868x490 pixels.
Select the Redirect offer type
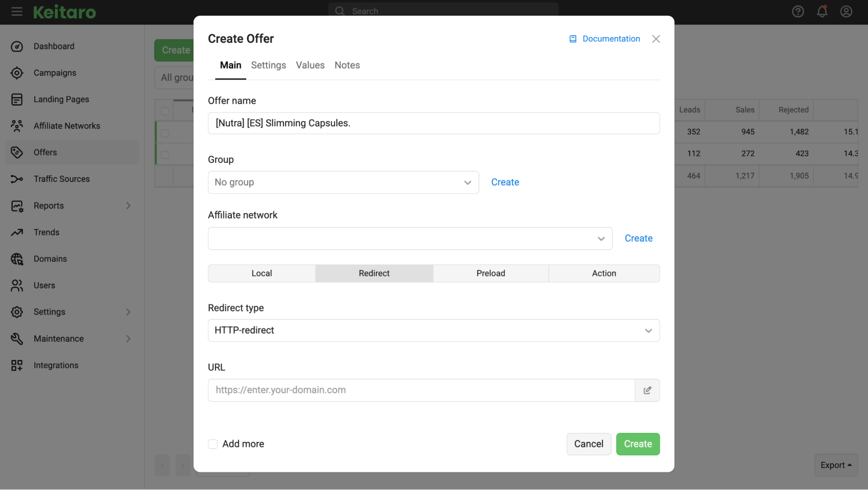coord(374,273)
